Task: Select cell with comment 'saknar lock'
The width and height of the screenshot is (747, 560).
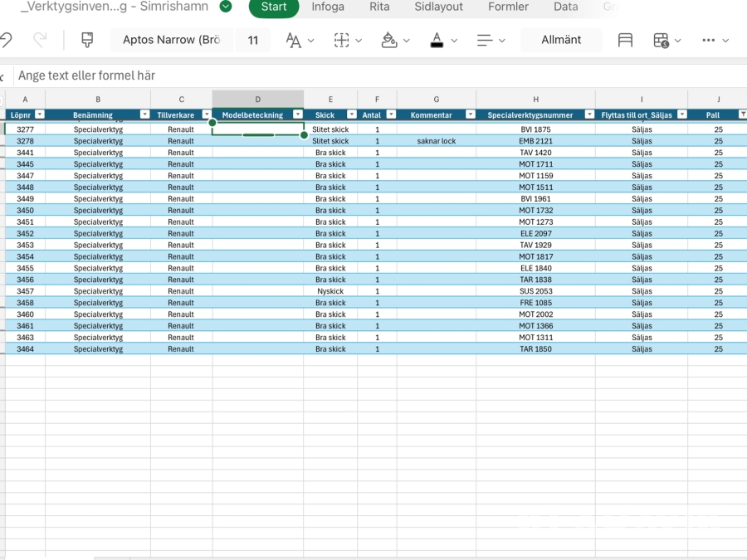Action: coord(436,141)
